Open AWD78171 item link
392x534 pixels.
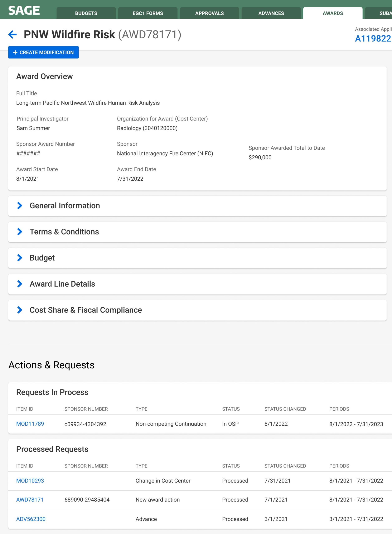30,500
